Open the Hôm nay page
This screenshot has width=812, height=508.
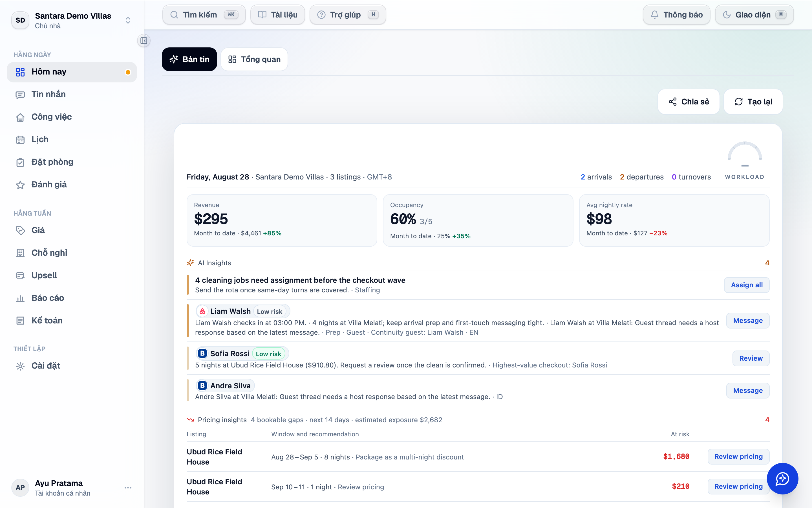72,72
